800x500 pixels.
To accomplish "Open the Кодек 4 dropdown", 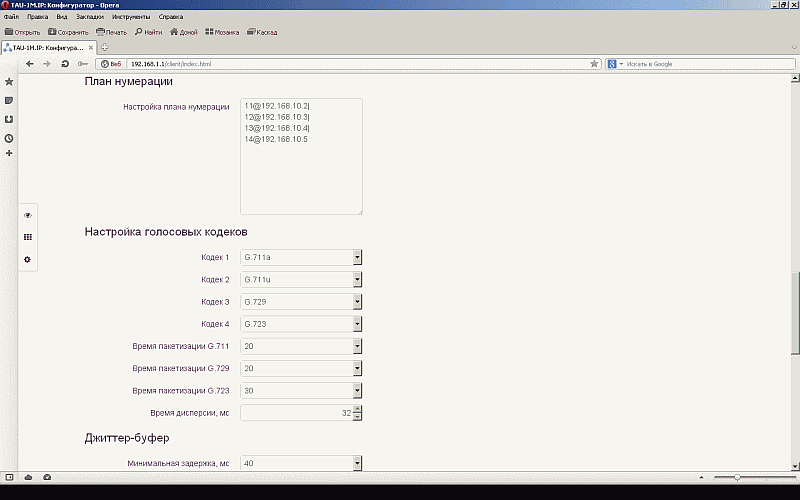I will [301, 324].
